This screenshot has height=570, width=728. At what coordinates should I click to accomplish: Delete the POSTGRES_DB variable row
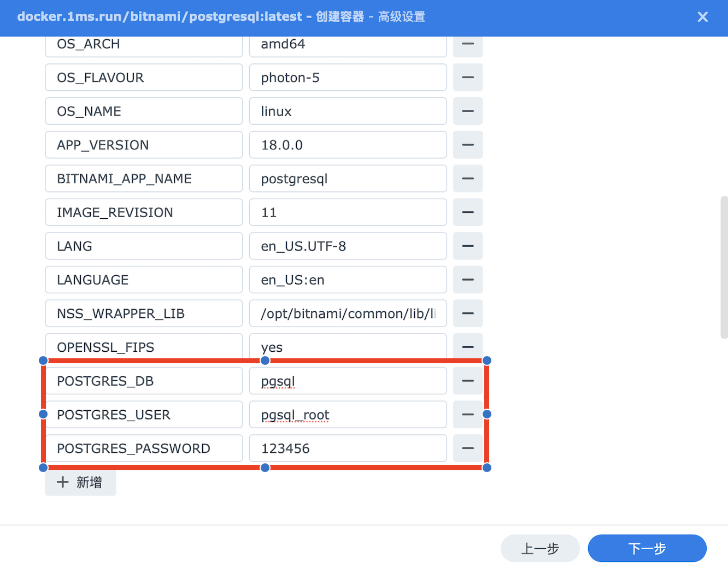467,381
